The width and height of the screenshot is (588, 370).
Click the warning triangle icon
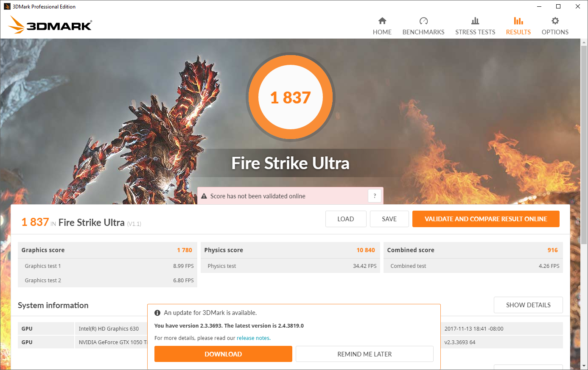(204, 196)
